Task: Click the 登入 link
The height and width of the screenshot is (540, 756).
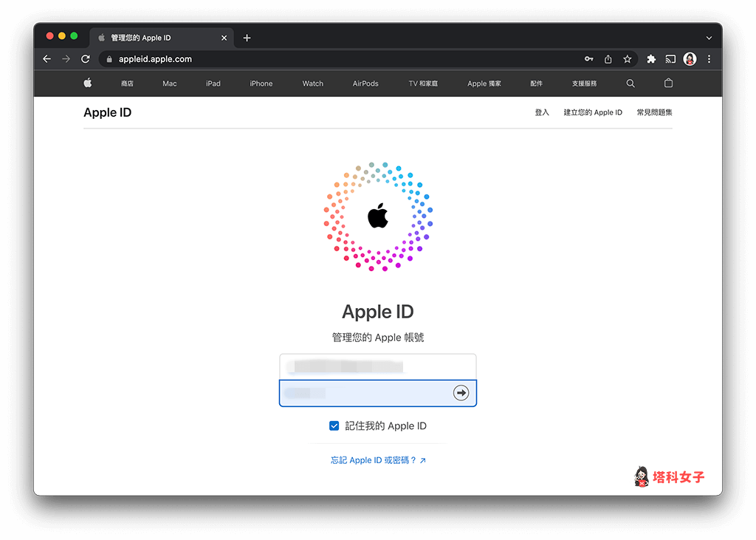Action: click(542, 112)
